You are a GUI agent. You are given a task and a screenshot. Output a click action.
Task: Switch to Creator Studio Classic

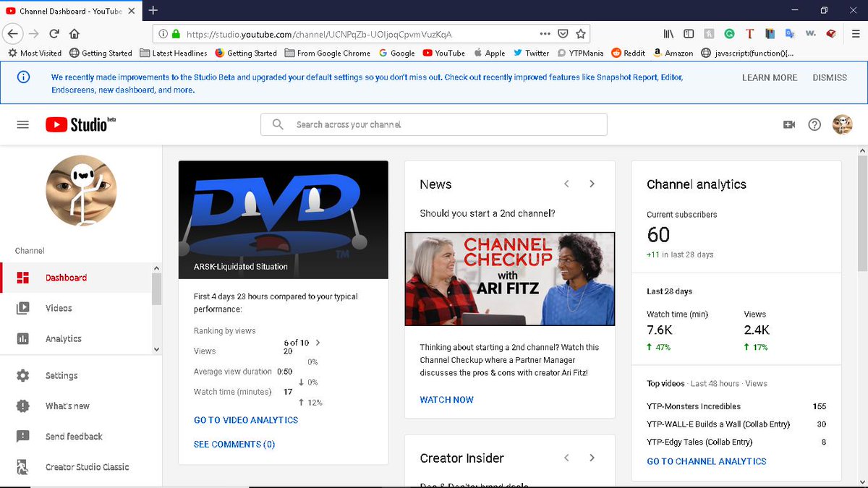pos(81,467)
